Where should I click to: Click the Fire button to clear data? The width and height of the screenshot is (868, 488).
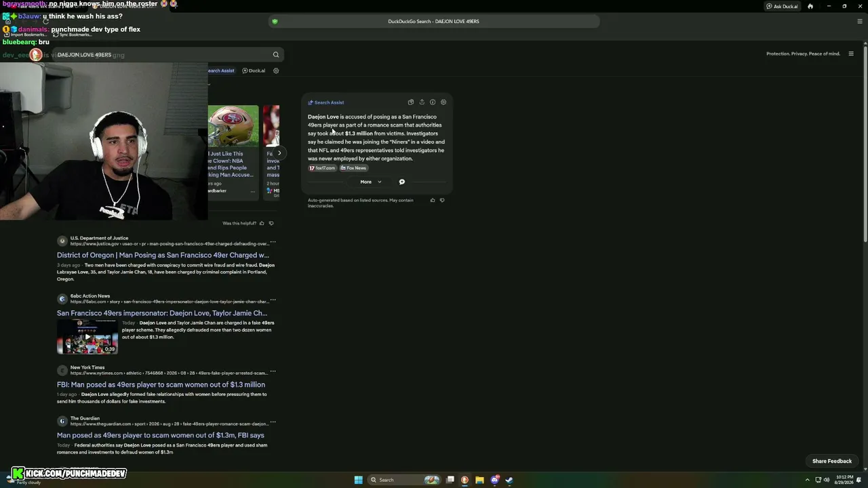(810, 6)
